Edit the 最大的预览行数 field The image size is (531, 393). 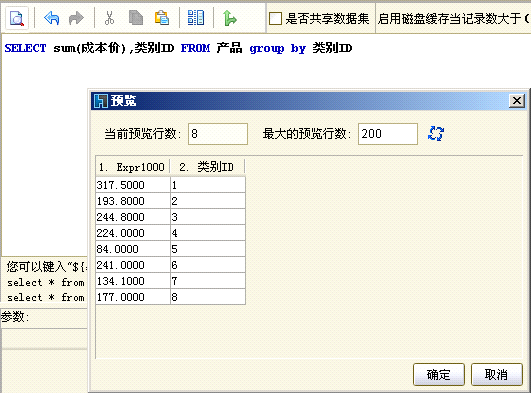coord(388,134)
